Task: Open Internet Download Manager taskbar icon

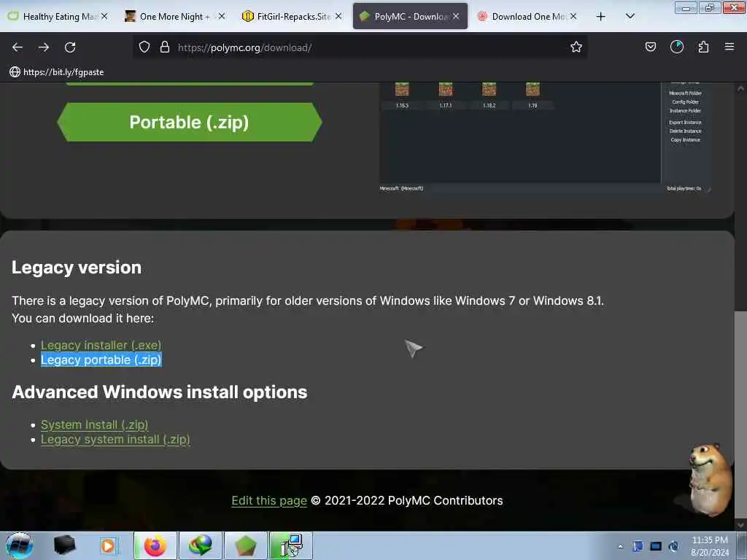Action: tap(201, 545)
